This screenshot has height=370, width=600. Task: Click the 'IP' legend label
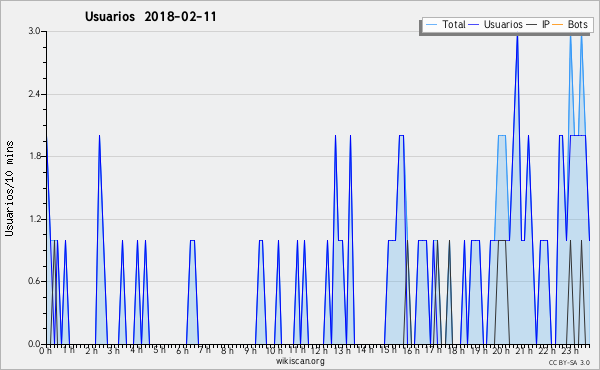546,24
